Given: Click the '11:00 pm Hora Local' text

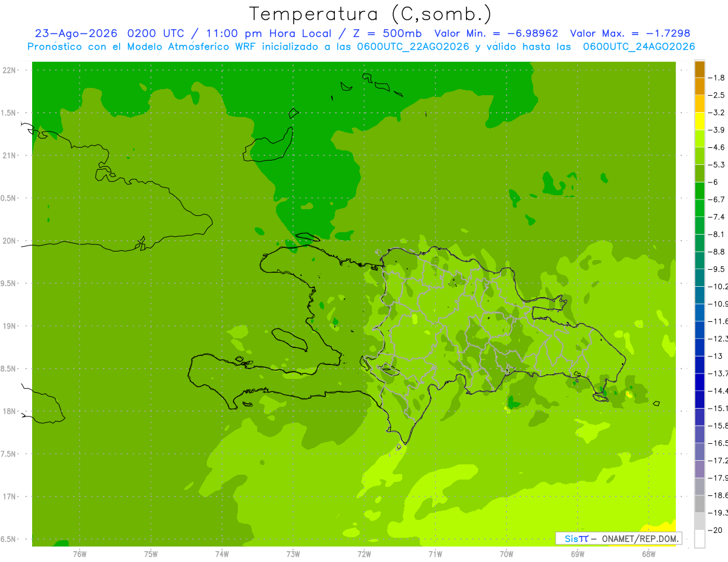Looking at the screenshot, I should pyautogui.click(x=269, y=33).
